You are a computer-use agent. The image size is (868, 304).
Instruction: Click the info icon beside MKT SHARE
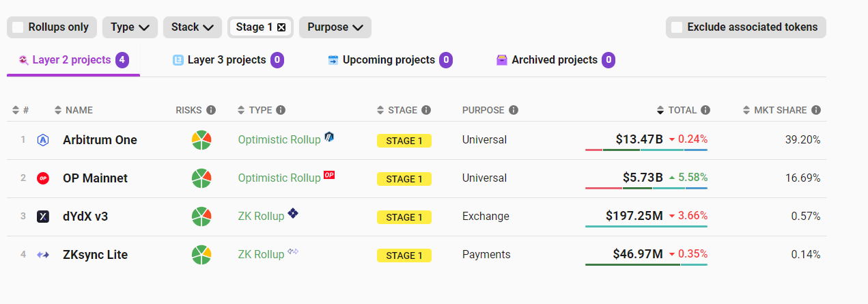click(x=816, y=110)
